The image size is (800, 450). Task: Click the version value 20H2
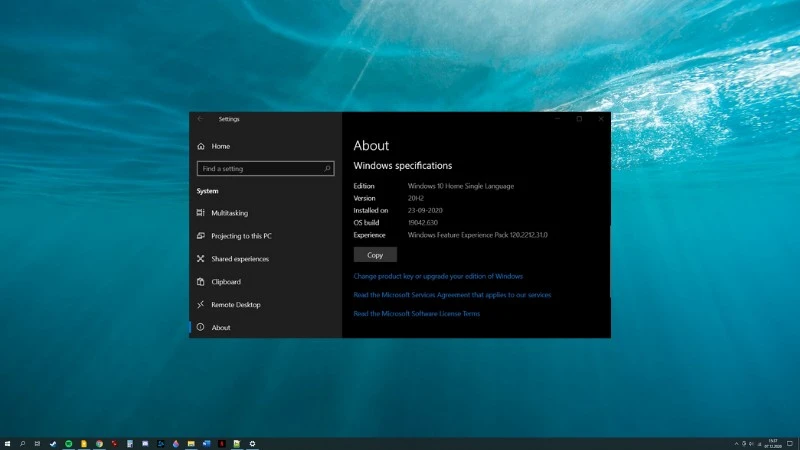point(416,198)
